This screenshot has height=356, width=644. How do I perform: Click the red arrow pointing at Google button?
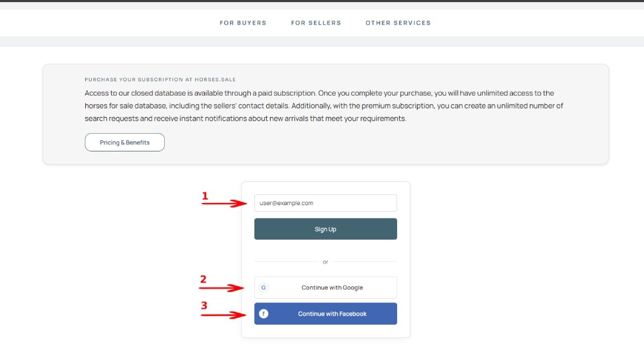[x=221, y=288]
